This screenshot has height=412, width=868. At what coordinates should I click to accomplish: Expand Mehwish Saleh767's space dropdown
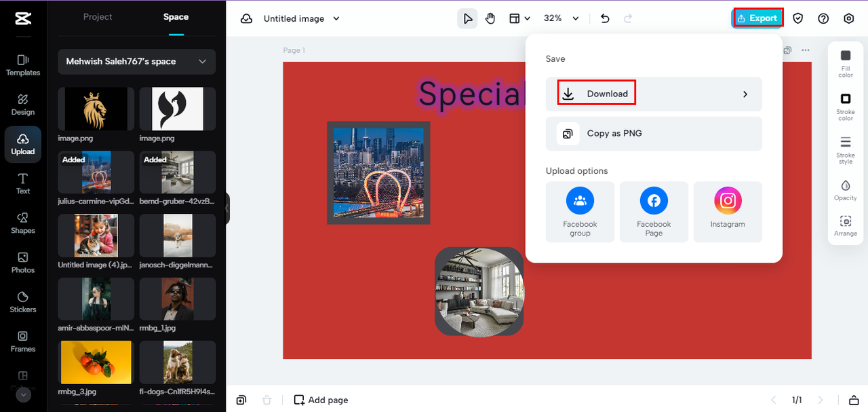coord(137,61)
